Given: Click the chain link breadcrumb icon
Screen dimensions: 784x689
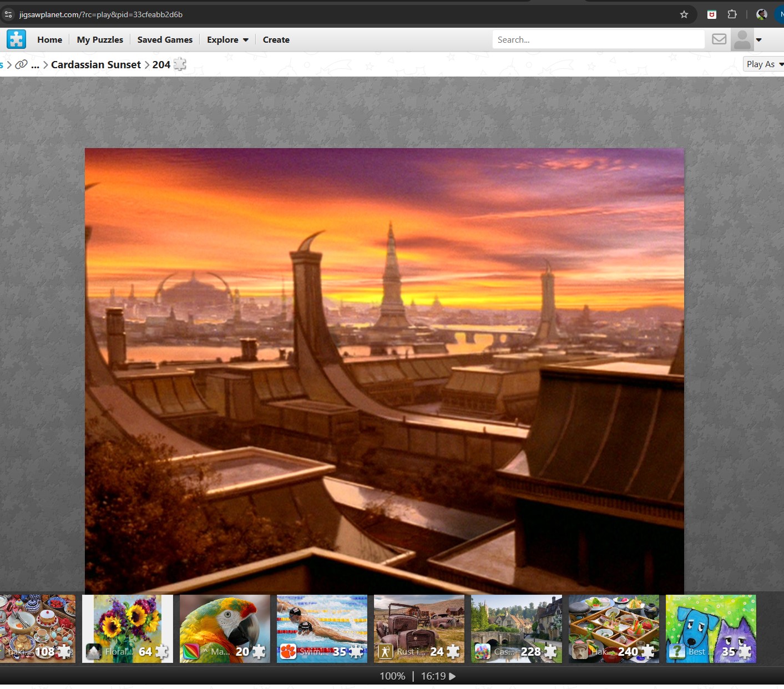Looking at the screenshot, I should click(x=22, y=64).
